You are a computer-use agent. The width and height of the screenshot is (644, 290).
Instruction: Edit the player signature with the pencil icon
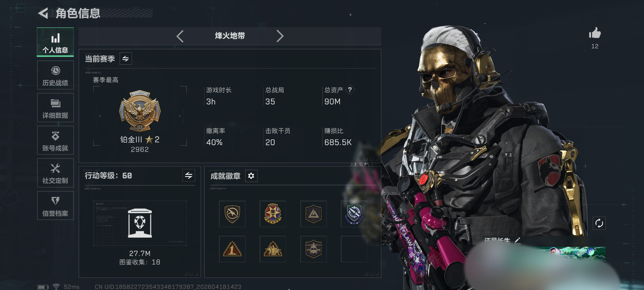coord(517,240)
